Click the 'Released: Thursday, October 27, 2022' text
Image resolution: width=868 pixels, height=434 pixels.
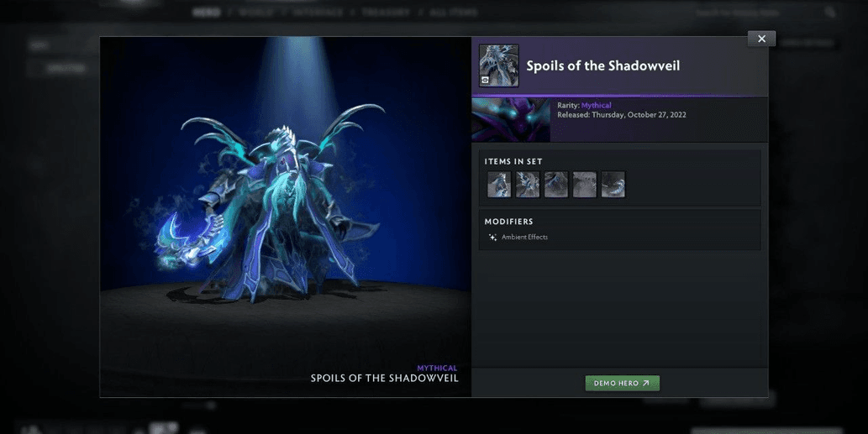[x=622, y=115]
